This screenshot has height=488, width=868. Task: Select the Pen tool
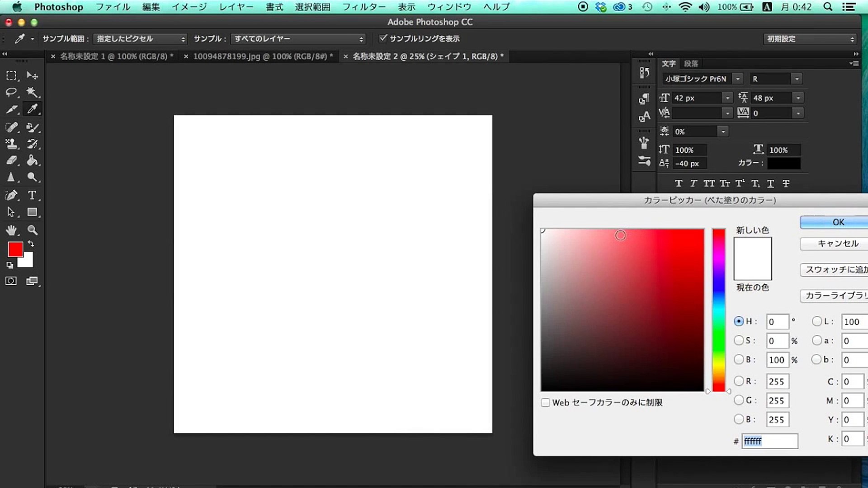click(11, 195)
